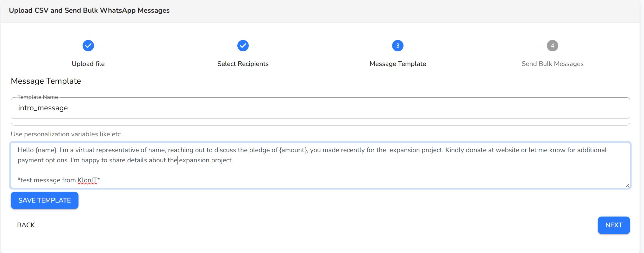The width and height of the screenshot is (644, 253).
Task: Place cursor on the {amount} variable
Action: [293, 150]
